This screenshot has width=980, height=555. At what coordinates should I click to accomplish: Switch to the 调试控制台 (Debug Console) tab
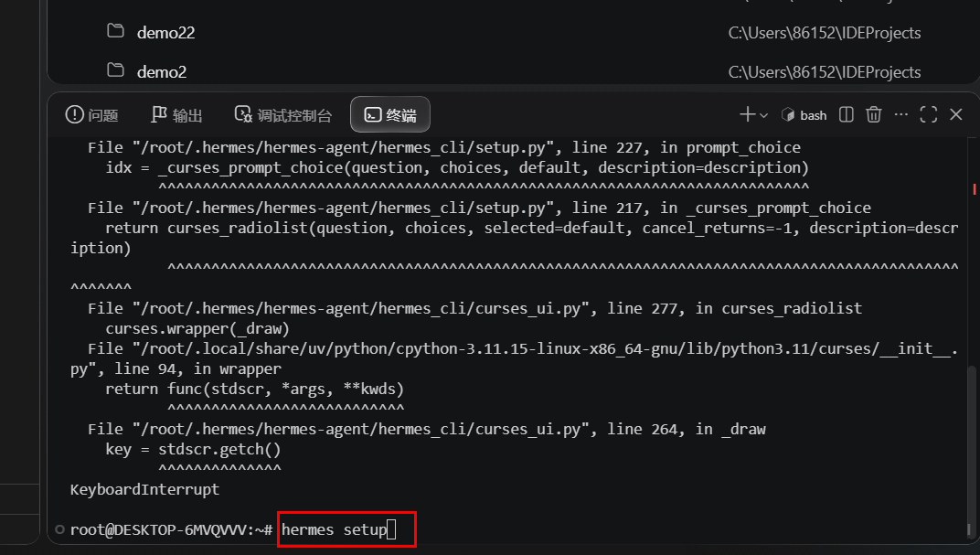click(x=283, y=115)
